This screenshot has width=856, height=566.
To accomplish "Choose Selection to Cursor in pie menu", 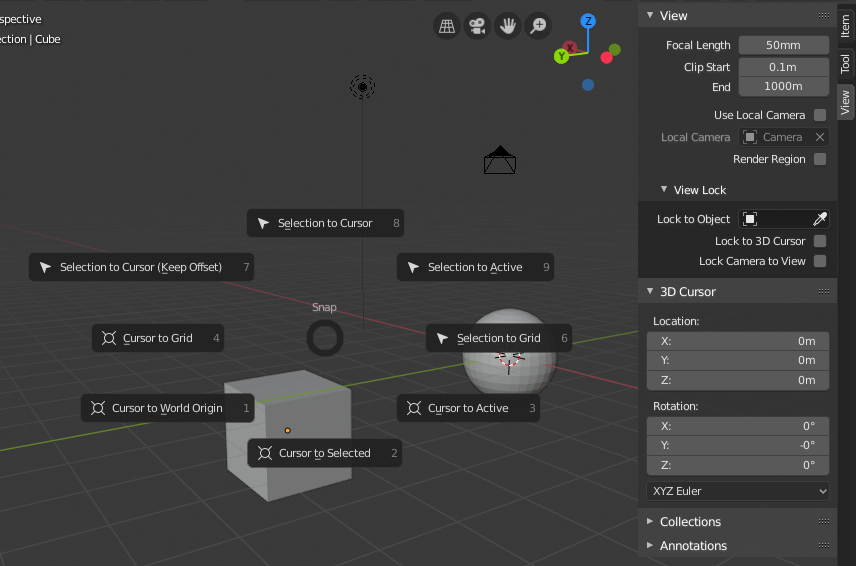I will (325, 224).
